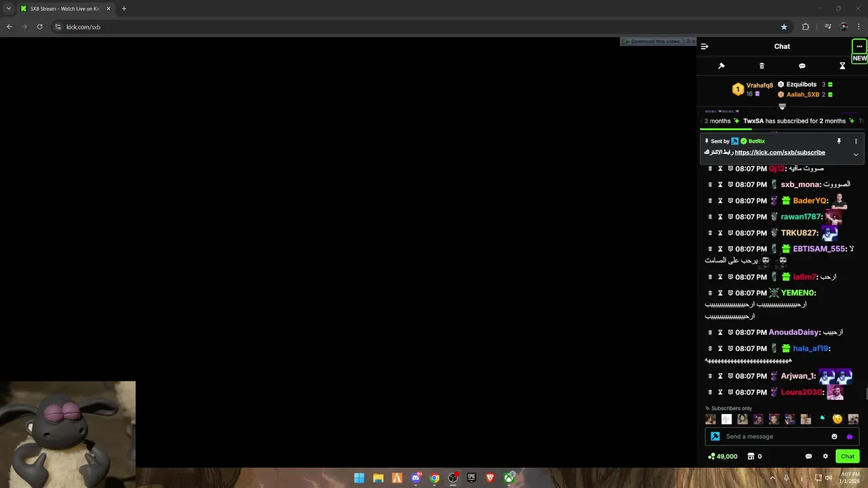Go back in browser history

click(x=9, y=27)
